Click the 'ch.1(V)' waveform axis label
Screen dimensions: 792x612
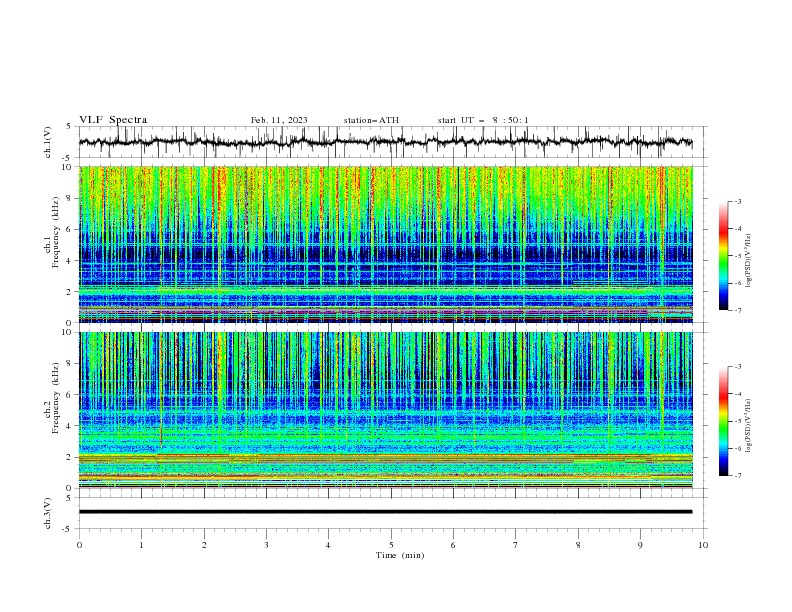(x=48, y=142)
